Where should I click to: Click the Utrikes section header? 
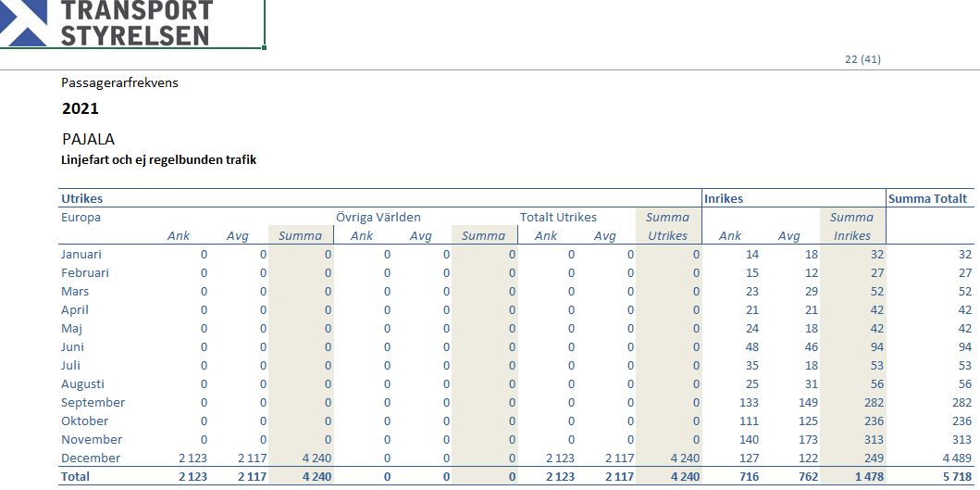point(82,198)
